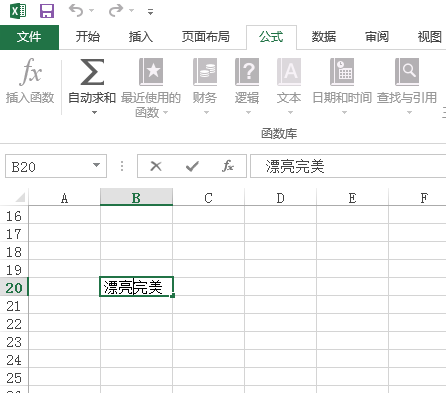The image size is (446, 393).
Task: Save the workbook with the floppy disk icon
Action: click(x=47, y=11)
